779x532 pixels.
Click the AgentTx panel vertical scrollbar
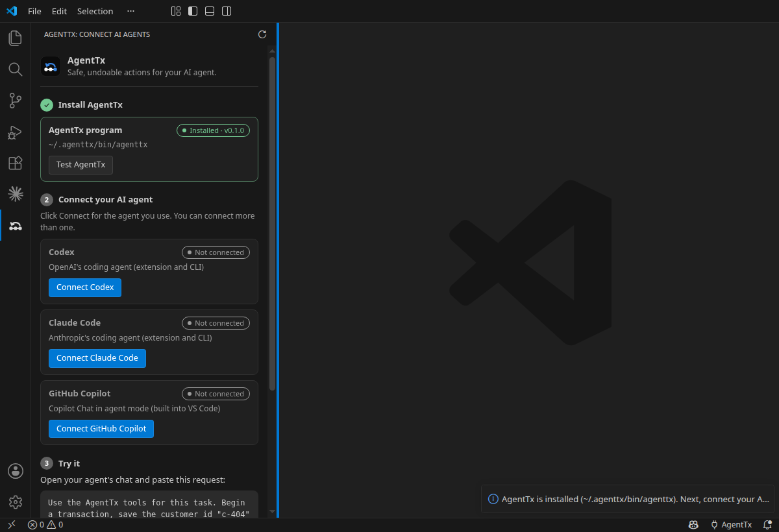[x=273, y=224]
